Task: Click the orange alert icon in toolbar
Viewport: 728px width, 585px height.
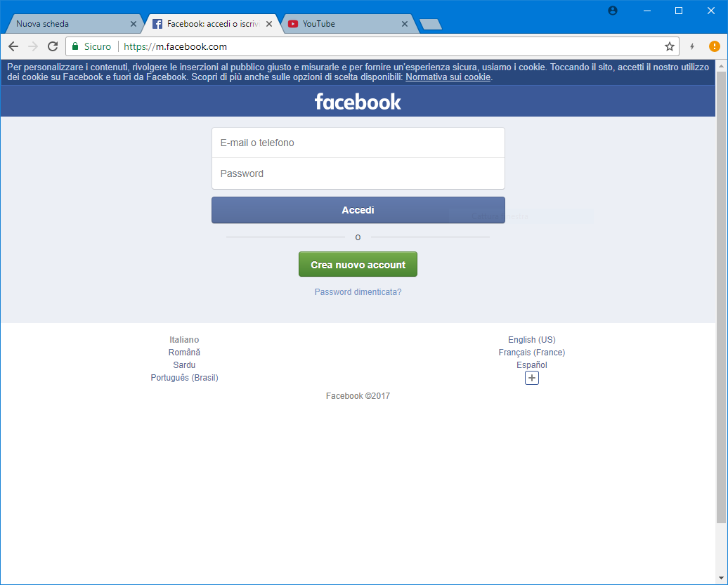Action: pos(715,46)
